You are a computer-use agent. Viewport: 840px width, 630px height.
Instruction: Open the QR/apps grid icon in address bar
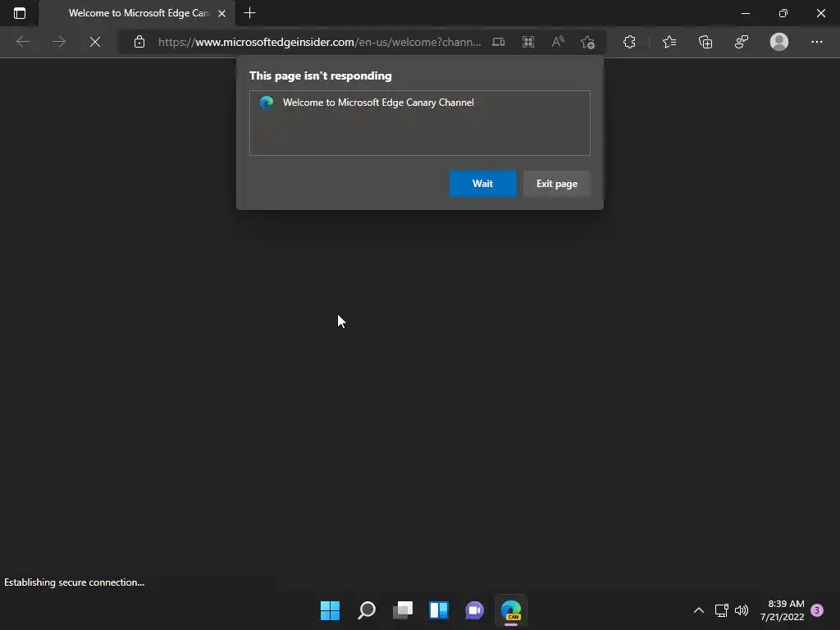coord(528,42)
